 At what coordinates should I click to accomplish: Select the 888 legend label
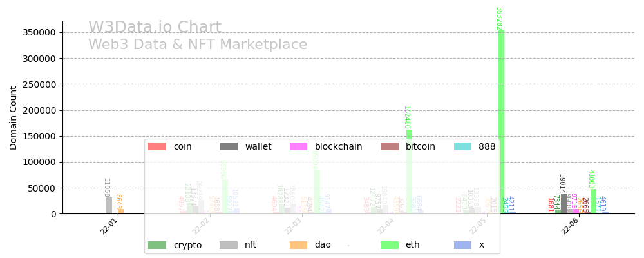coord(487,147)
